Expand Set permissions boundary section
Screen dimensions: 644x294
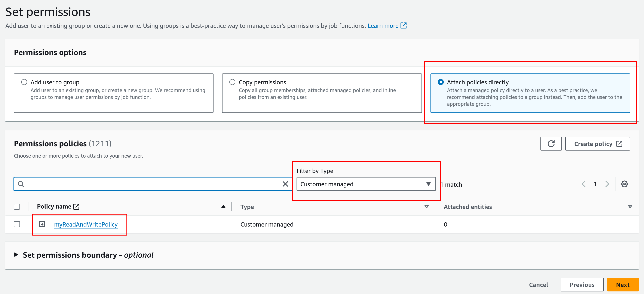point(16,255)
